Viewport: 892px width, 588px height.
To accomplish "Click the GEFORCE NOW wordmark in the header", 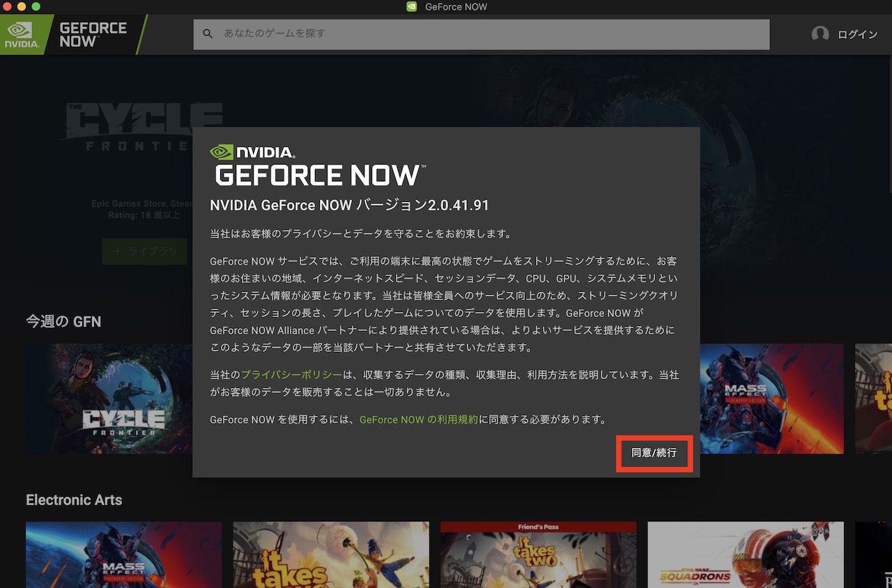I will [93, 33].
